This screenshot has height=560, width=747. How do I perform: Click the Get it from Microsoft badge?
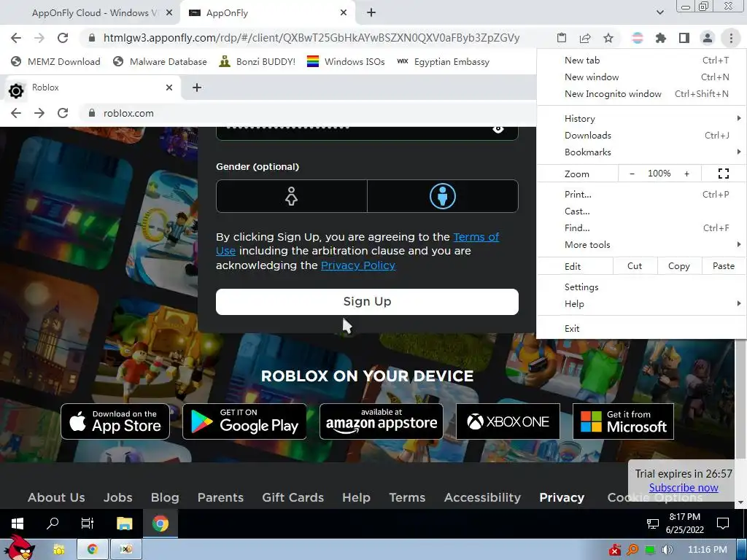click(623, 421)
